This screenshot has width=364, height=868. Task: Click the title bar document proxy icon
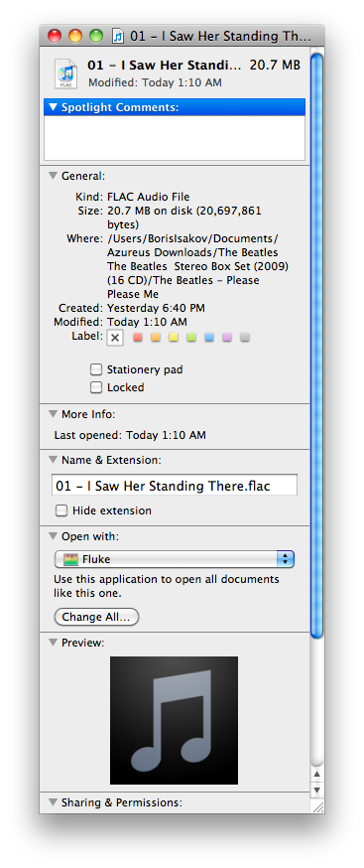coord(118,37)
